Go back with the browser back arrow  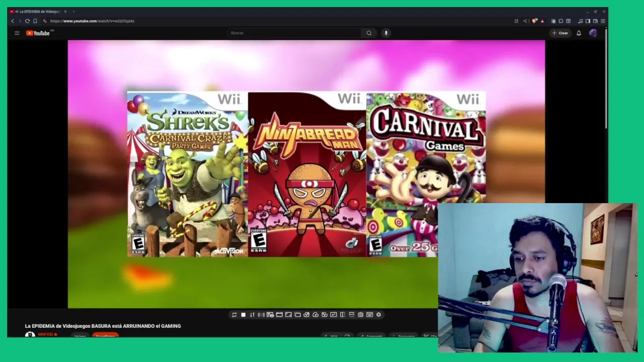(13, 21)
